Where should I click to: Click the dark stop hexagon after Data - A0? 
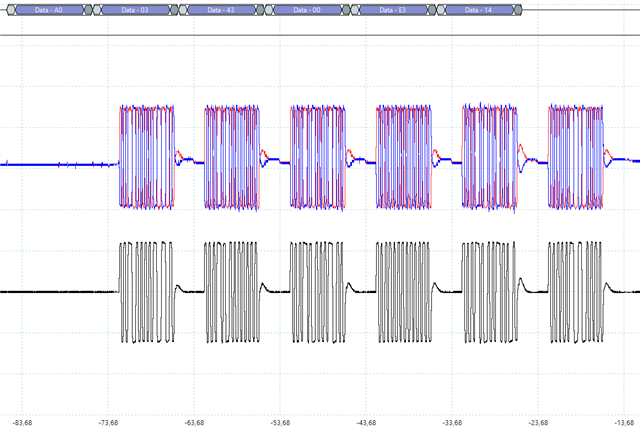click(88, 10)
